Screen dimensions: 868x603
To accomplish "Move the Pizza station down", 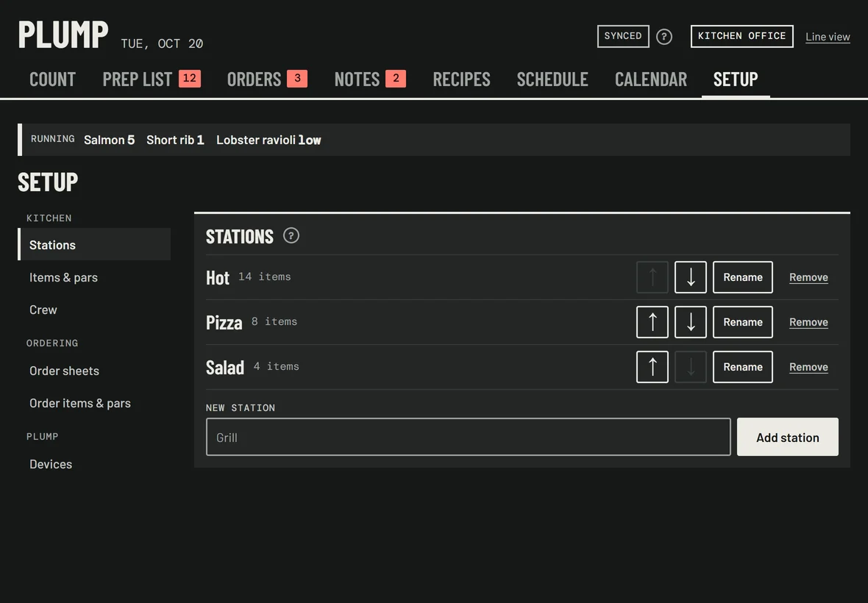I will point(690,322).
